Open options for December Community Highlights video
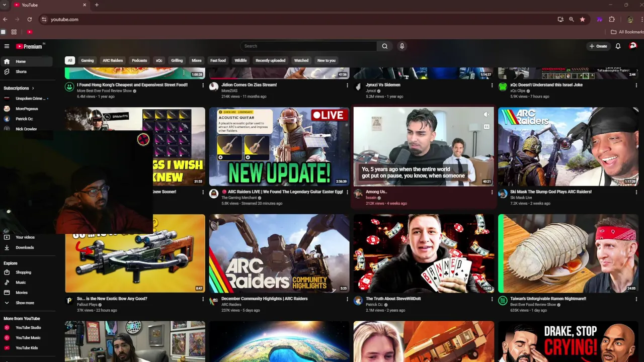644x362 pixels. click(x=347, y=299)
